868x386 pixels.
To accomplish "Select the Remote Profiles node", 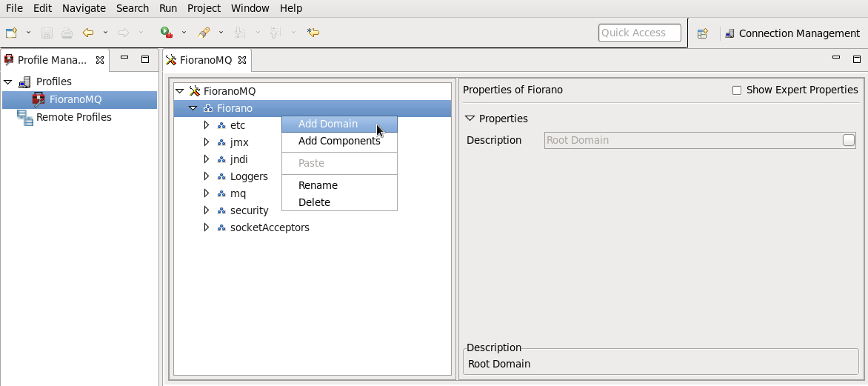I will pos(73,117).
